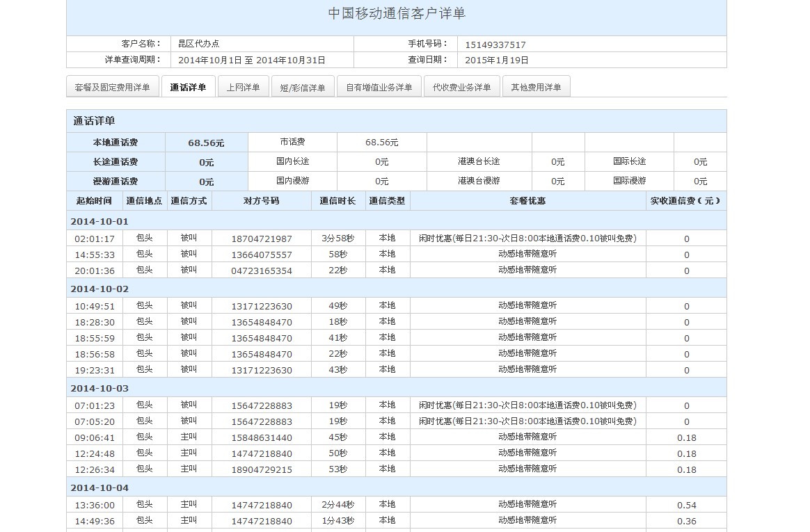Go to the 自有增值业务详单 tab

(x=379, y=87)
